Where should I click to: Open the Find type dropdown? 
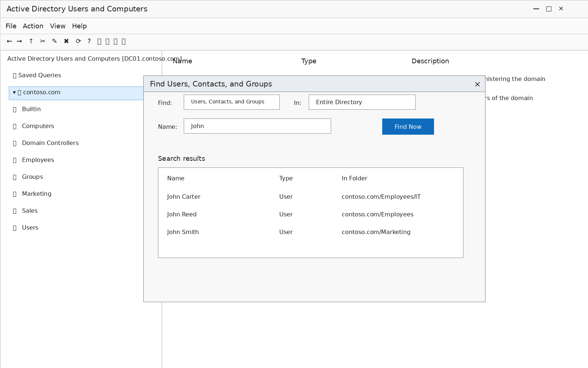click(232, 102)
